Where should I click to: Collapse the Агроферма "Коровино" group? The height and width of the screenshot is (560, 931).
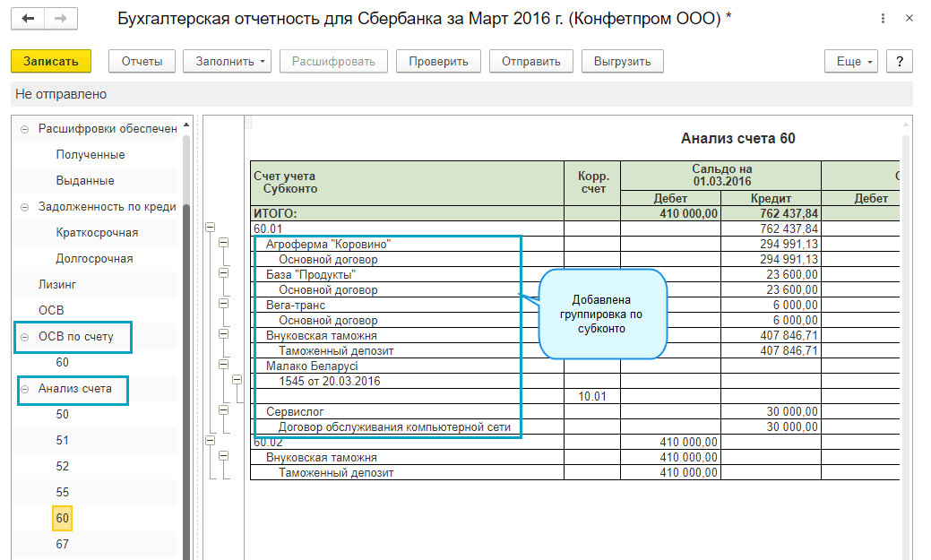pyautogui.click(x=223, y=242)
